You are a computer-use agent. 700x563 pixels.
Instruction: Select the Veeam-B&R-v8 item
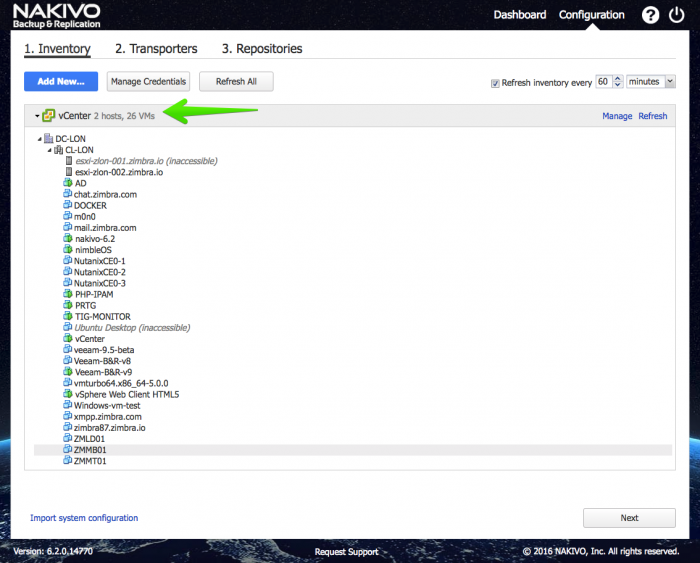(102, 361)
